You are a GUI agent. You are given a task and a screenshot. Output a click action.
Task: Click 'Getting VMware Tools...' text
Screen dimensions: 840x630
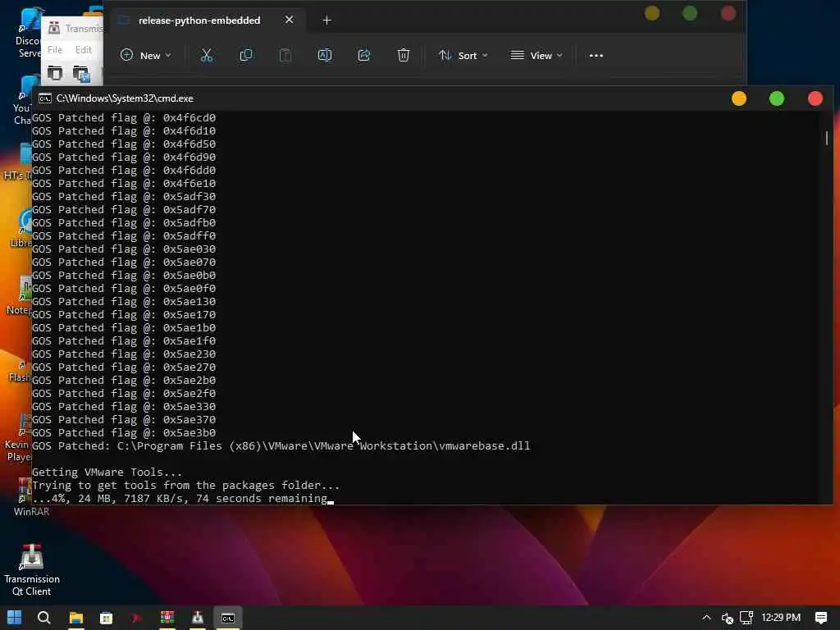(107, 472)
